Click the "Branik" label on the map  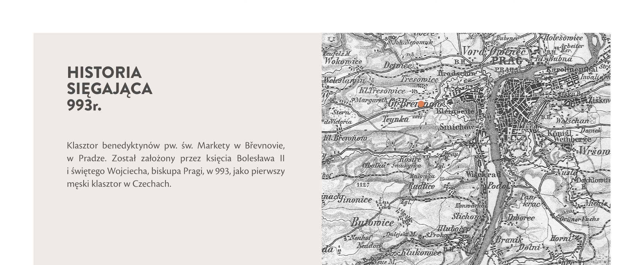[509, 240]
